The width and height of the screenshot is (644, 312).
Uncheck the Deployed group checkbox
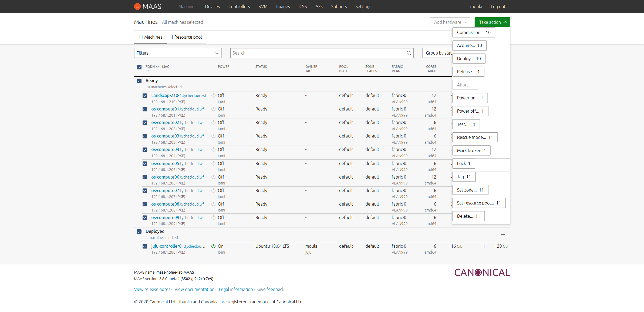coord(139,232)
